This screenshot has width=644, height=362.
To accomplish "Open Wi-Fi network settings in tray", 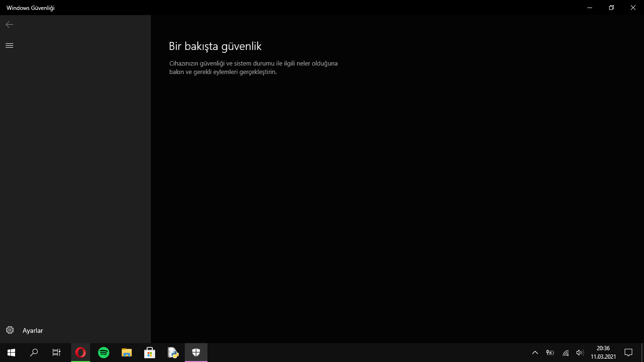I will [565, 353].
